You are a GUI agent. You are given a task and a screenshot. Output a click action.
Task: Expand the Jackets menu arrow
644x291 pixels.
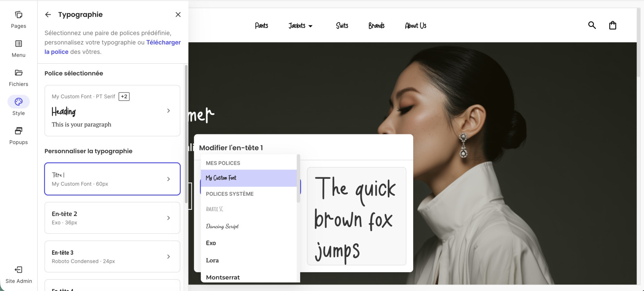pos(311,26)
